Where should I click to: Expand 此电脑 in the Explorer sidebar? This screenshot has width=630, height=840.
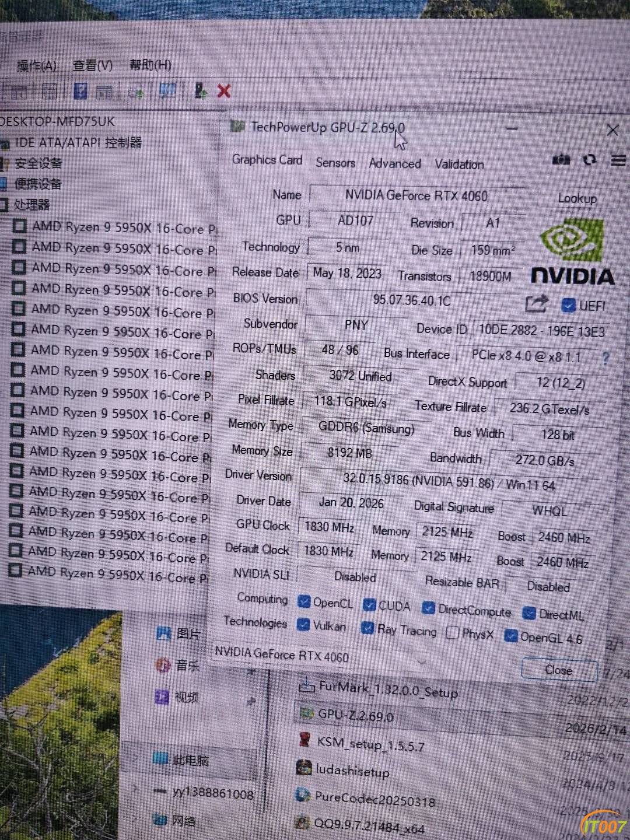coord(136,757)
